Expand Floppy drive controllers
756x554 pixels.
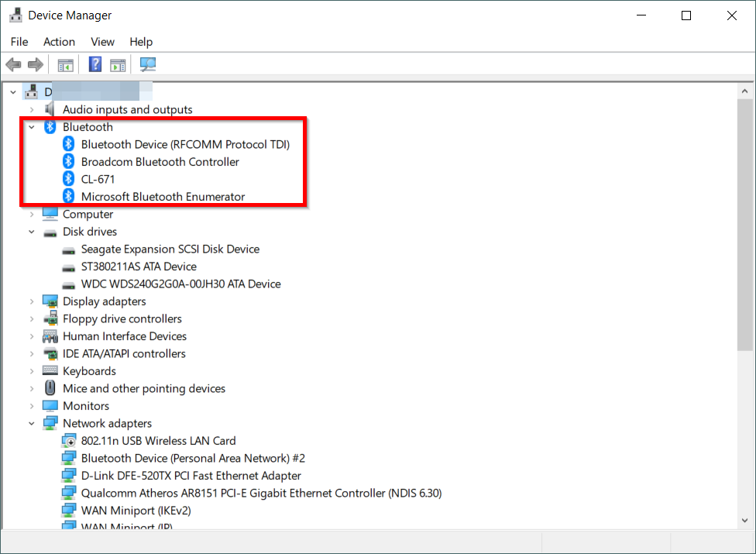pos(32,318)
